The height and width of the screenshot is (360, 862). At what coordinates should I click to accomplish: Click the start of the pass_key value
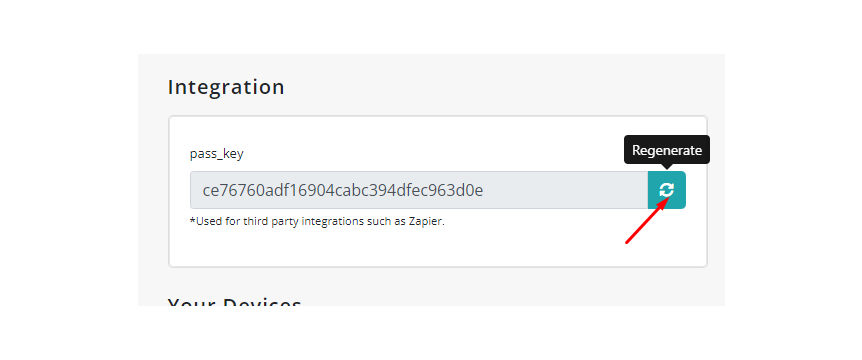207,191
